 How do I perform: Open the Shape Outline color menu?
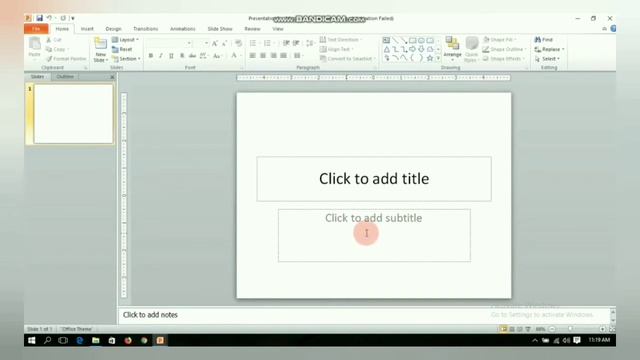(505, 49)
